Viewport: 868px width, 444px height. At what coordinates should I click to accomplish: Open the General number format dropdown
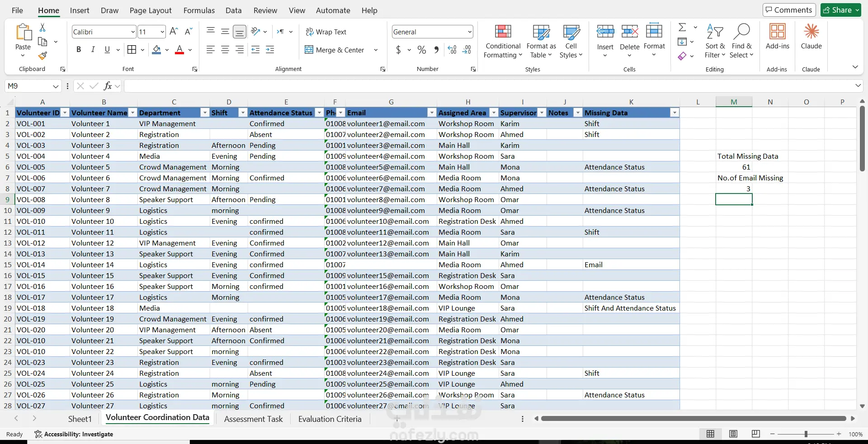coord(470,32)
